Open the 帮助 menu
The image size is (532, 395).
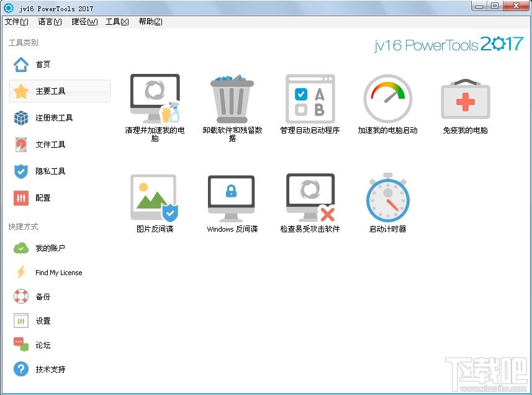[150, 22]
